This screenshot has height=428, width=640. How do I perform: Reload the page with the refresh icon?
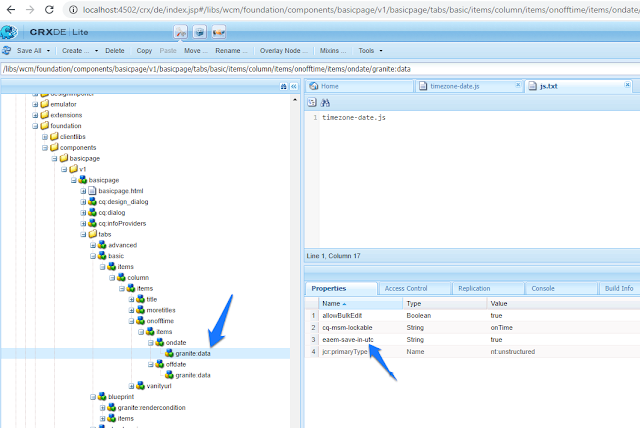pos(49,9)
